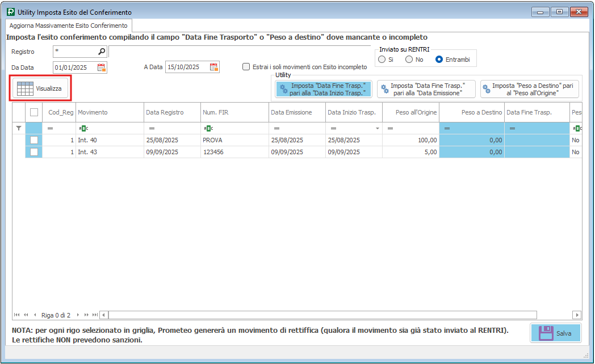Jump to first row in grid navigator
The height and width of the screenshot is (364, 595).
pos(16,315)
